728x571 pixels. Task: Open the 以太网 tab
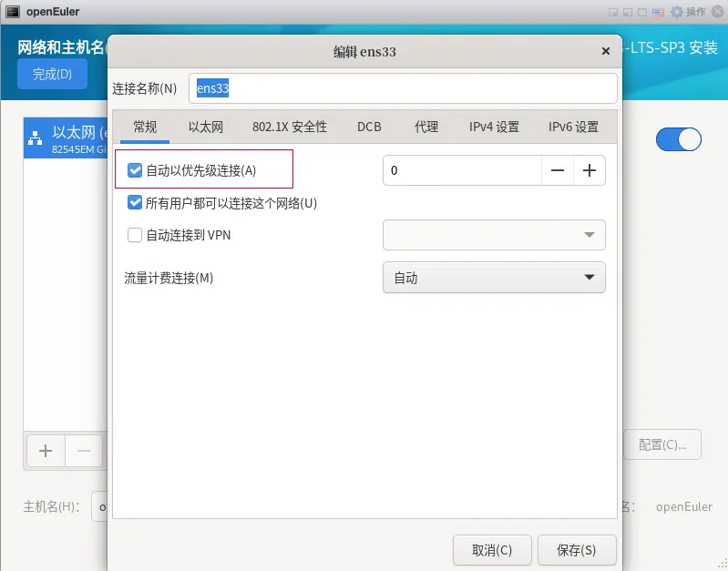[206, 127]
